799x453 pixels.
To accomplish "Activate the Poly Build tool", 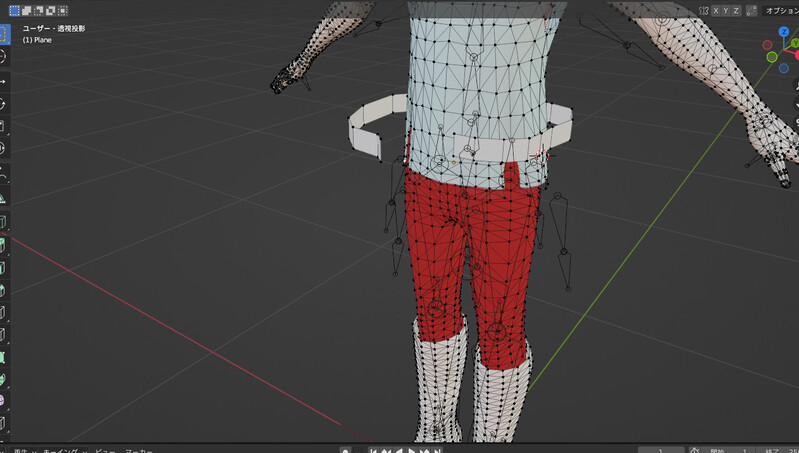I will click(x=3, y=357).
